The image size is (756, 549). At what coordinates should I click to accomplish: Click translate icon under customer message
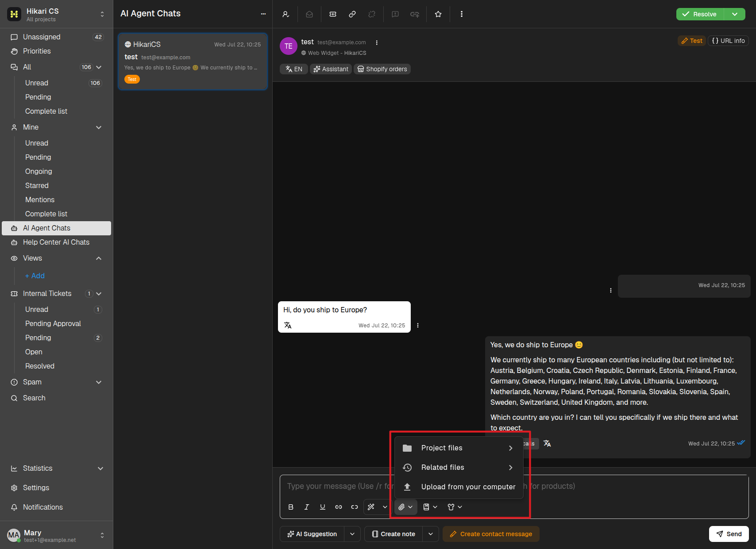pyautogui.click(x=288, y=325)
